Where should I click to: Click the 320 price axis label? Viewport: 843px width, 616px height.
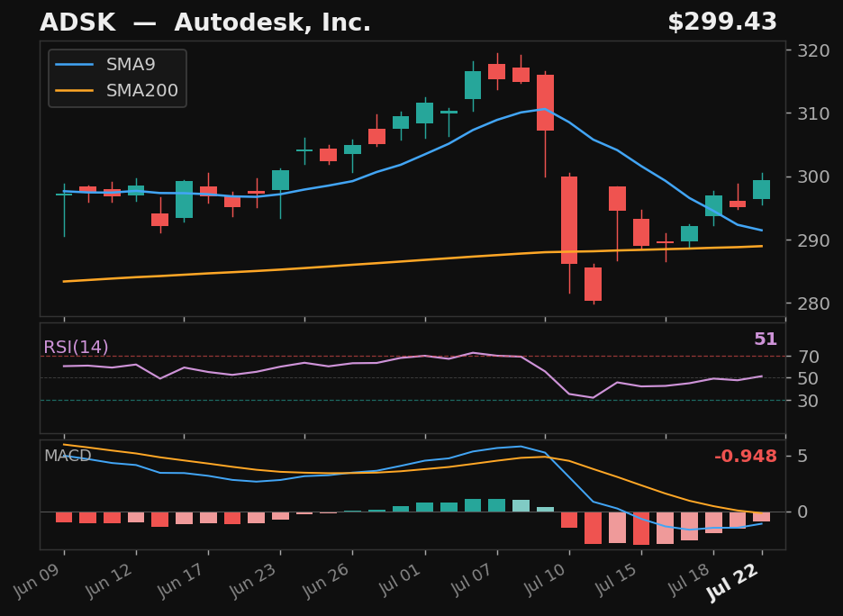813,51
